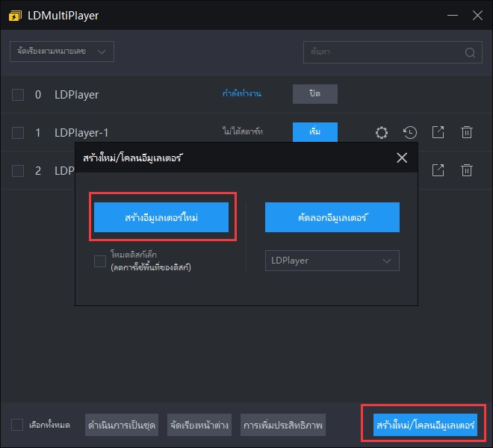
Task: Toggle the select all checkbox
Action: (18, 425)
